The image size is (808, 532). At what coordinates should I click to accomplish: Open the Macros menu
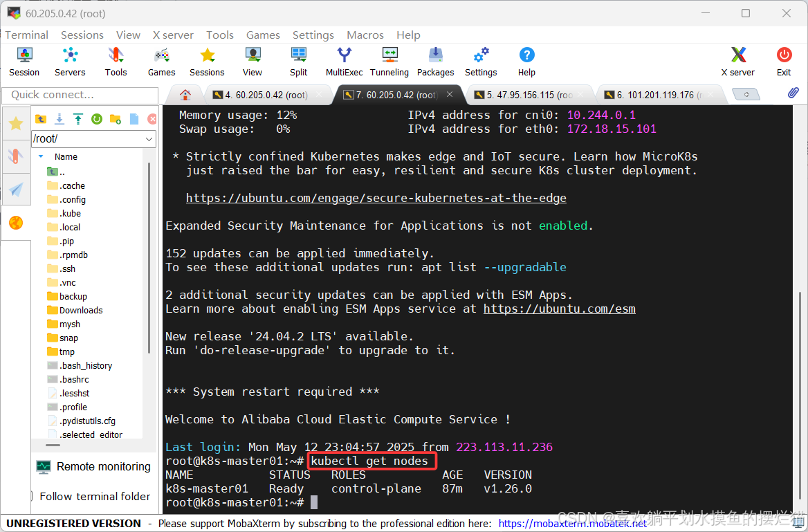tap(365, 35)
